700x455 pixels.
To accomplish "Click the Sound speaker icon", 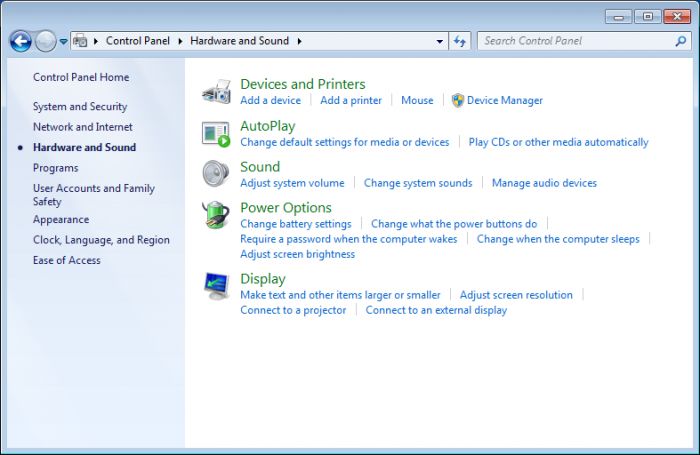I will (216, 173).
